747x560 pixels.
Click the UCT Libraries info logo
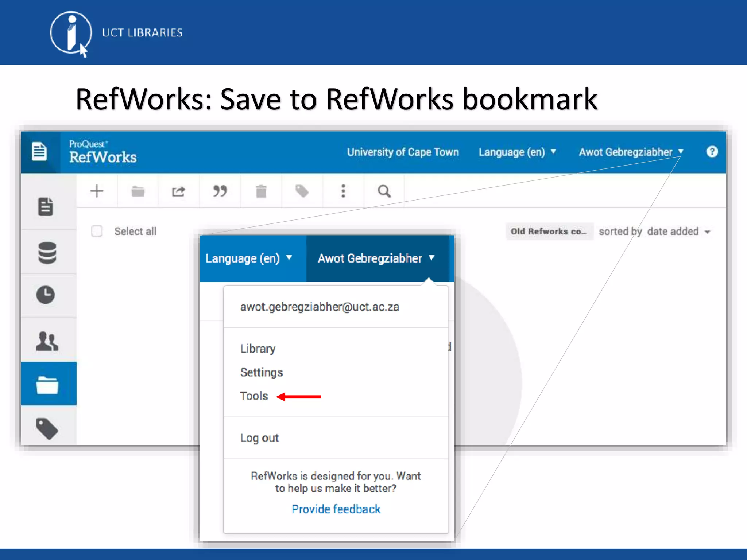70,34
